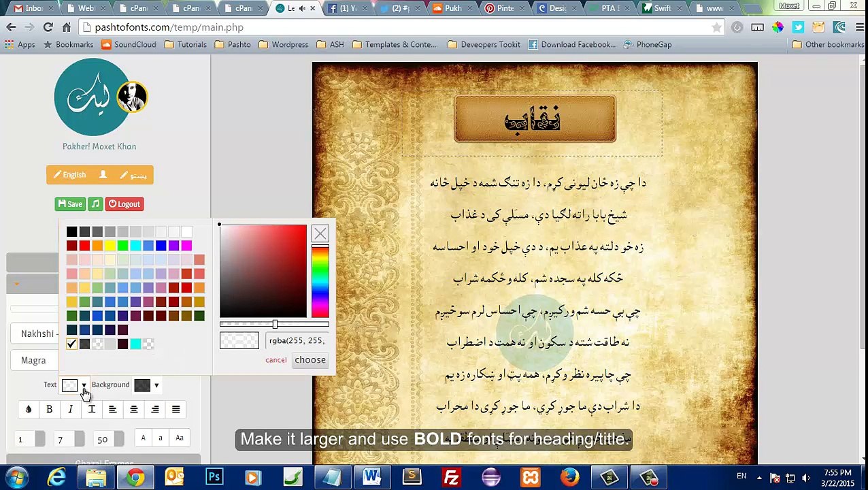The width and height of the screenshot is (868, 490).
Task: Click the red Logout button
Action: click(124, 204)
